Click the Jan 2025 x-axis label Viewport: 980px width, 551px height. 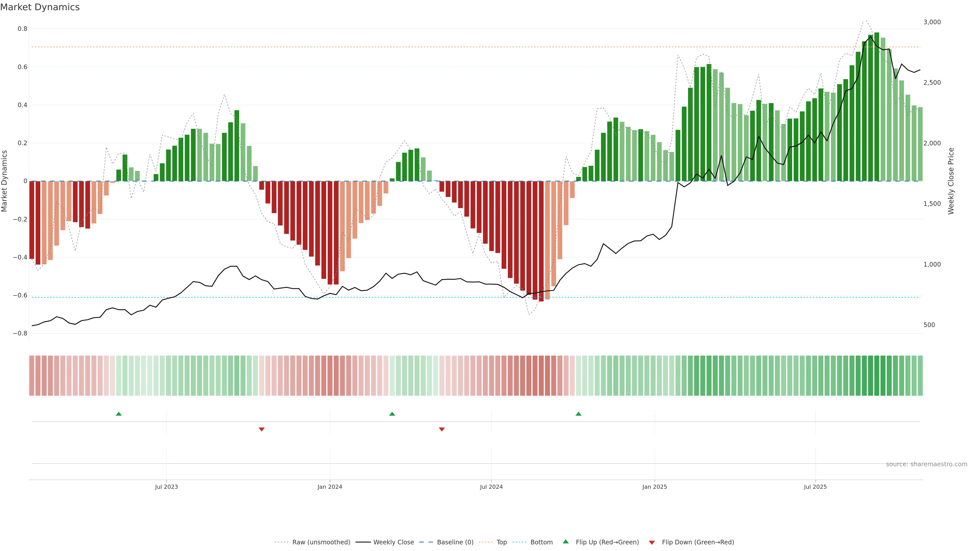coord(654,487)
